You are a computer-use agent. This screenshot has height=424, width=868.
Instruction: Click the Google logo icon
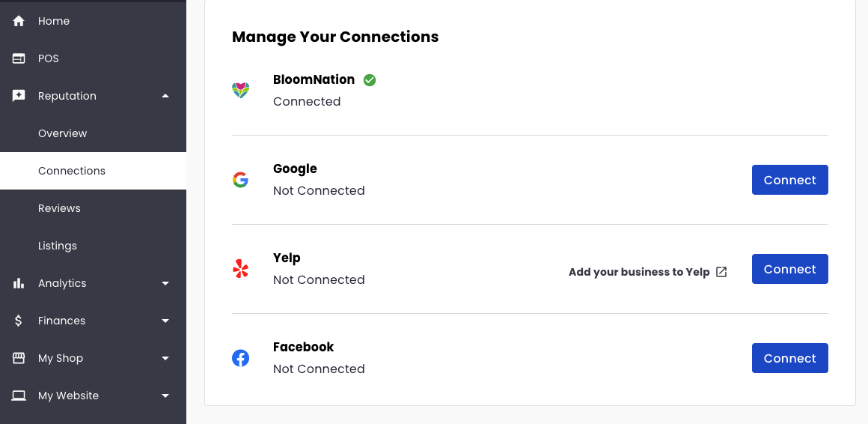pyautogui.click(x=240, y=180)
